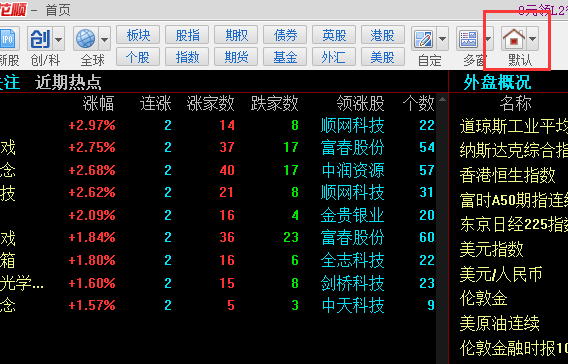This screenshot has width=568, height=364.
Task: Click the 全球 globe icon
Action: tap(86, 39)
